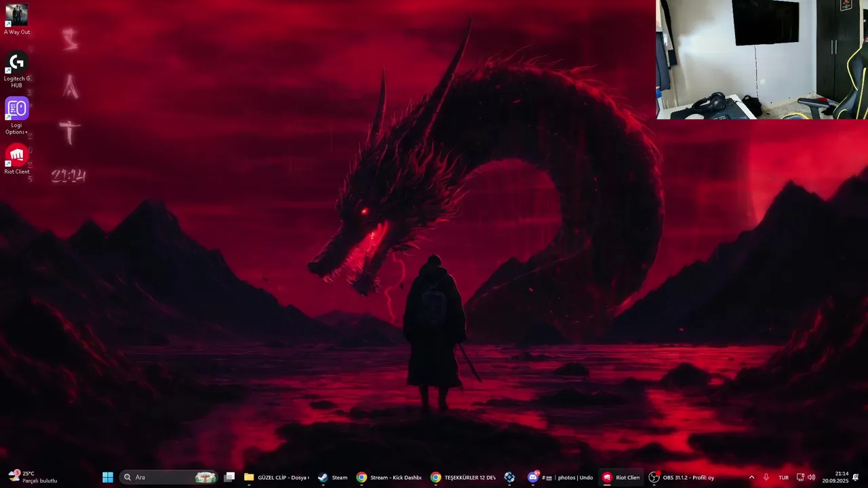Open the A Way Out desktop shortcut
Image resolution: width=868 pixels, height=488 pixels.
click(x=17, y=20)
